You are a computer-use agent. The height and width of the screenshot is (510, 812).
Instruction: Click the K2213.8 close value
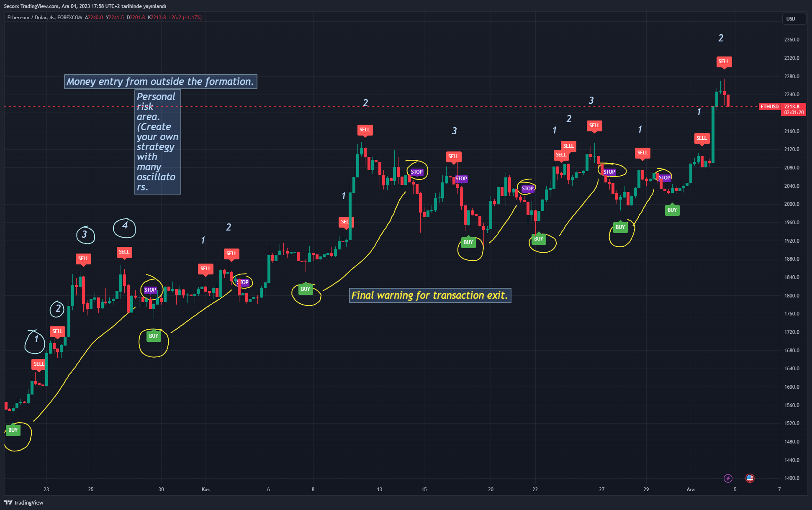157,18
